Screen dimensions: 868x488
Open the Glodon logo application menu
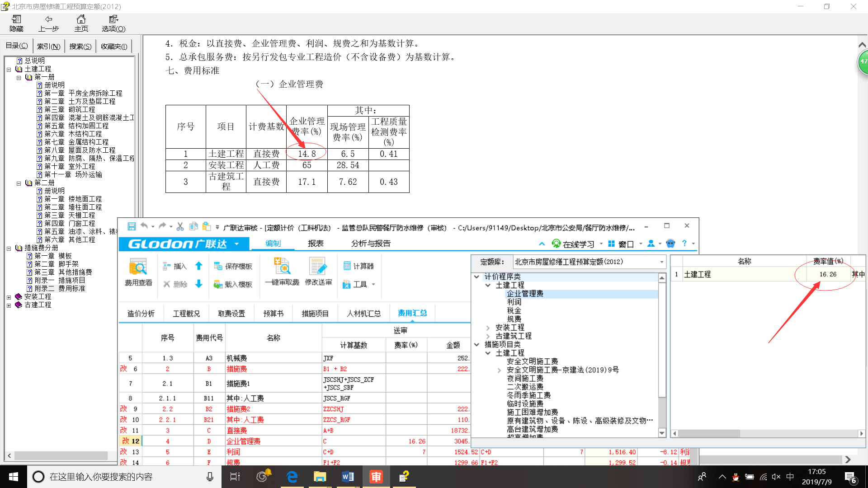[184, 244]
